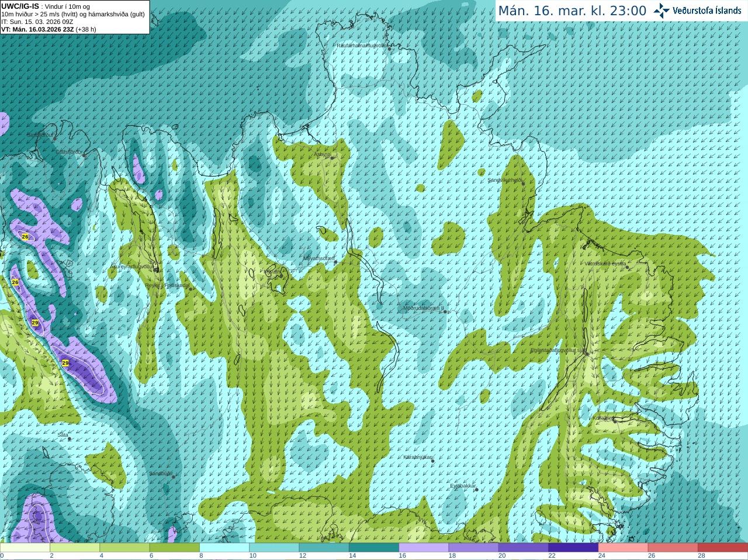Pick the 18–20 m/s purple legend swatch

[473, 548]
